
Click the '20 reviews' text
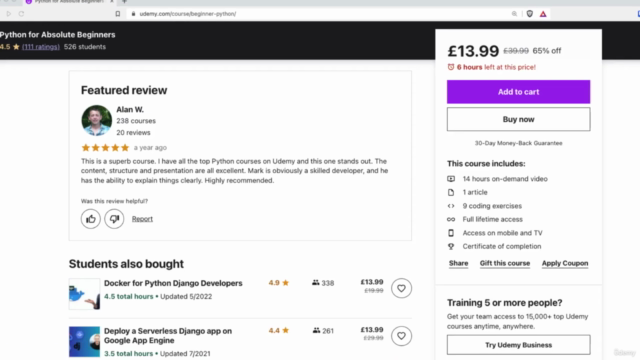[133, 133]
